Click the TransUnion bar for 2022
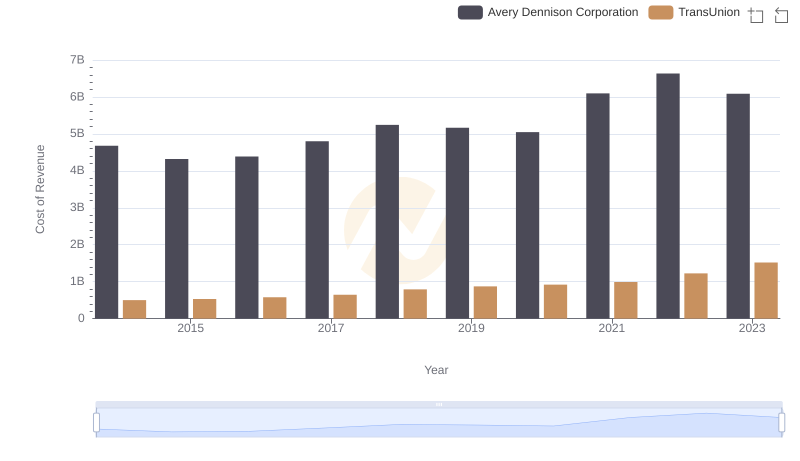 point(696,296)
